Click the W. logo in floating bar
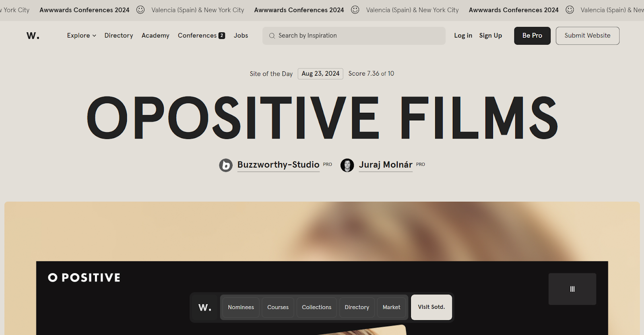 pos(205,307)
